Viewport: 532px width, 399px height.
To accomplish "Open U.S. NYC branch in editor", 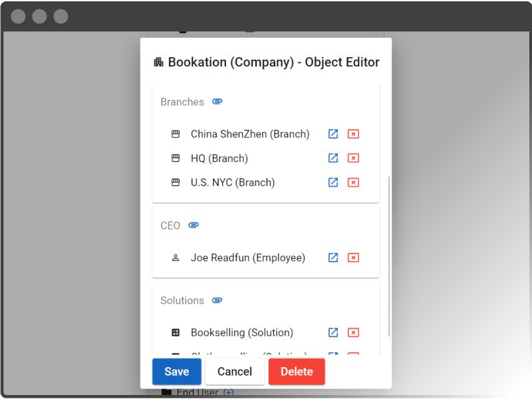I will click(x=333, y=182).
